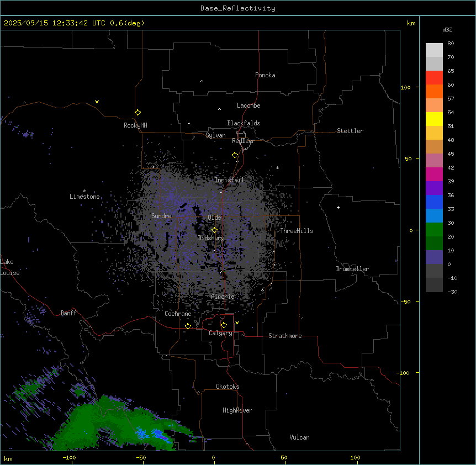Click the 'Stettler' city label
Viewport: 476px width, 465px height.
coord(350,131)
